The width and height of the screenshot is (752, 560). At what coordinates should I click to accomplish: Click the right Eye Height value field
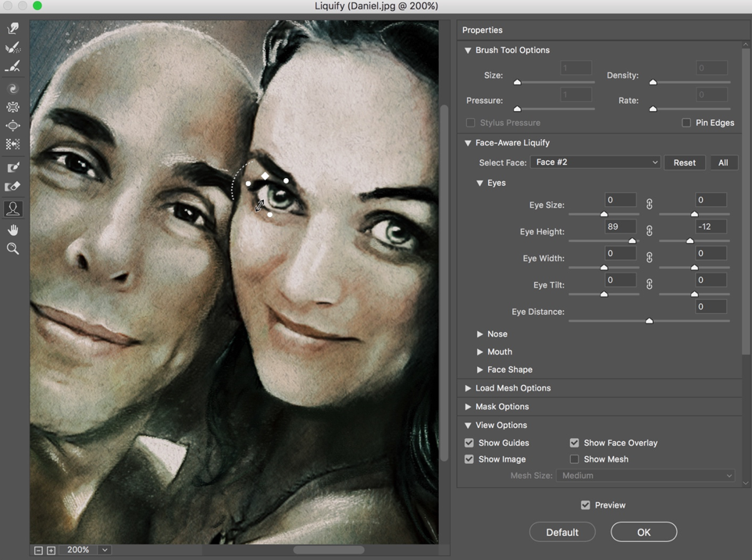tap(711, 226)
